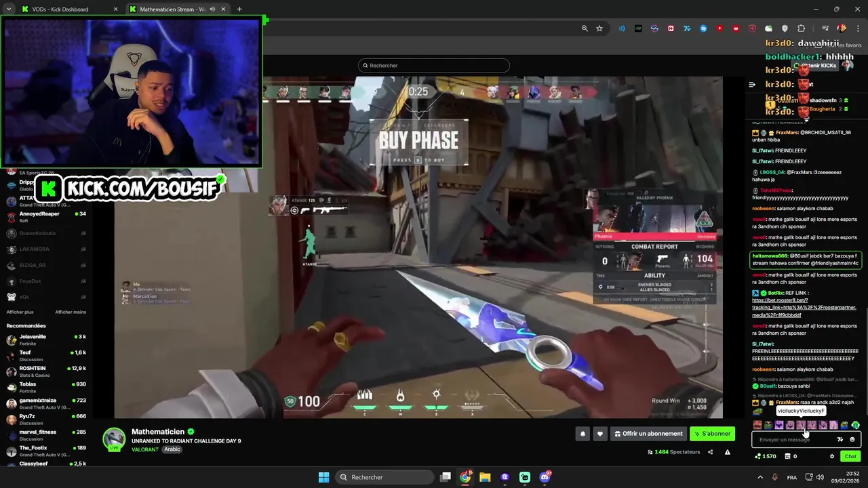Open a new browser tab
868x488 pixels.
click(x=239, y=9)
